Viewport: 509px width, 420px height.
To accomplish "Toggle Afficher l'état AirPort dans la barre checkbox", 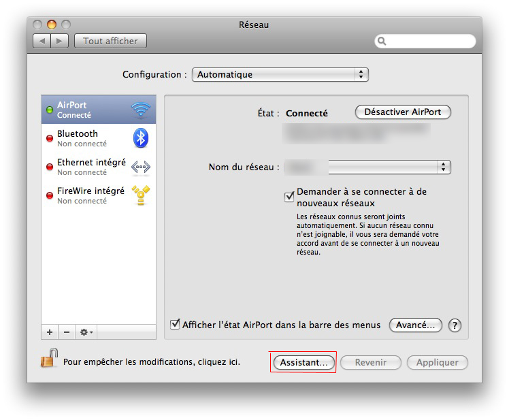I will (175, 324).
